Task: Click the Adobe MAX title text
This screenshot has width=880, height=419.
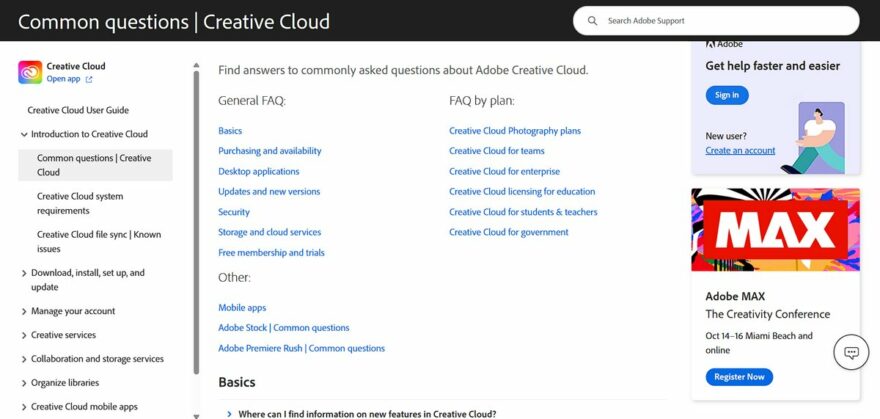Action: (x=735, y=297)
